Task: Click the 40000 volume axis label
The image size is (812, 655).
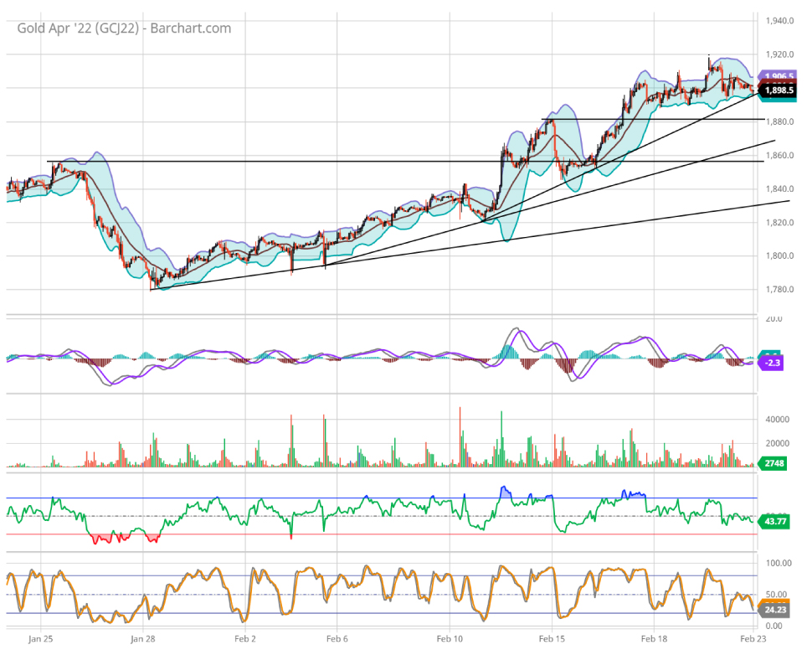Action: click(778, 420)
